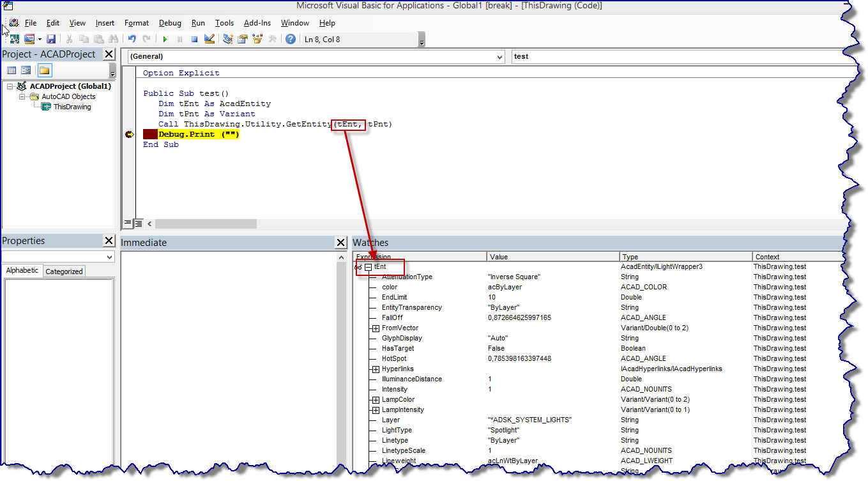The height and width of the screenshot is (481, 868).
Task: Click the View AutoCAD toolbar icon
Action: 14,39
